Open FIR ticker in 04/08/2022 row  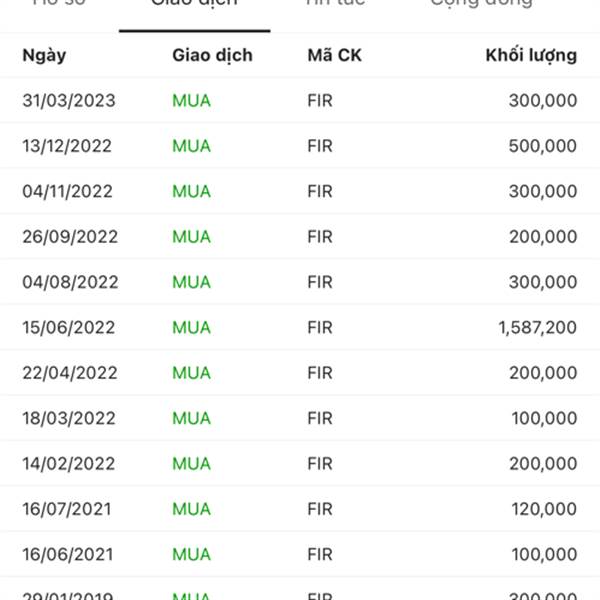pyautogui.click(x=320, y=282)
